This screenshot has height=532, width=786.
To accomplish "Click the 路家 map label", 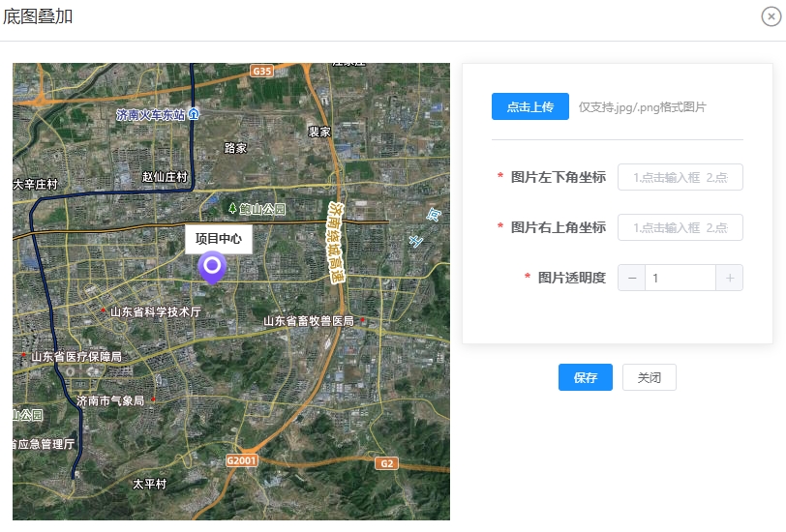I will coord(235,148).
